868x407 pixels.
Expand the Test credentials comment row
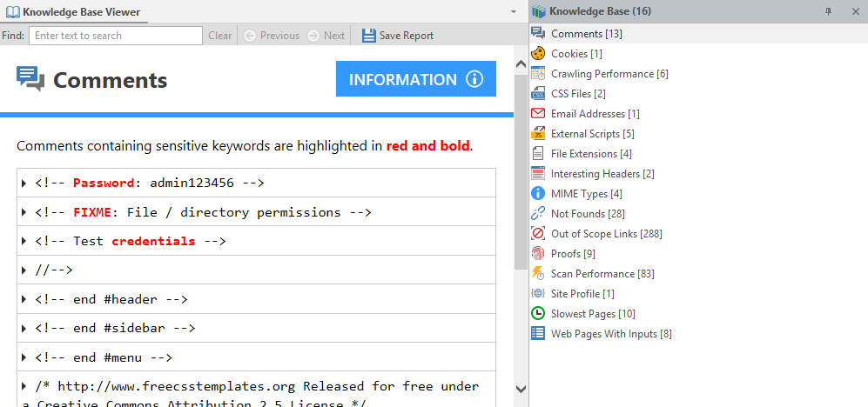24,241
